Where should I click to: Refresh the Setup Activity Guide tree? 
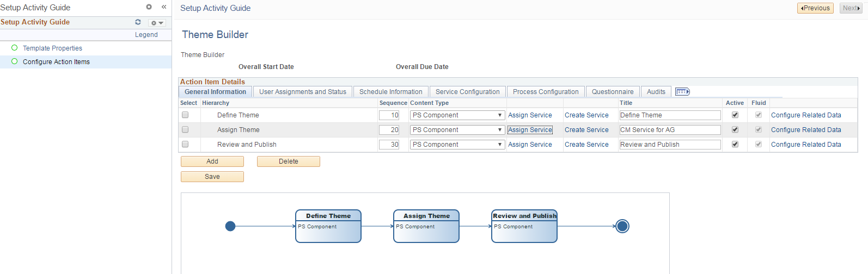click(138, 22)
